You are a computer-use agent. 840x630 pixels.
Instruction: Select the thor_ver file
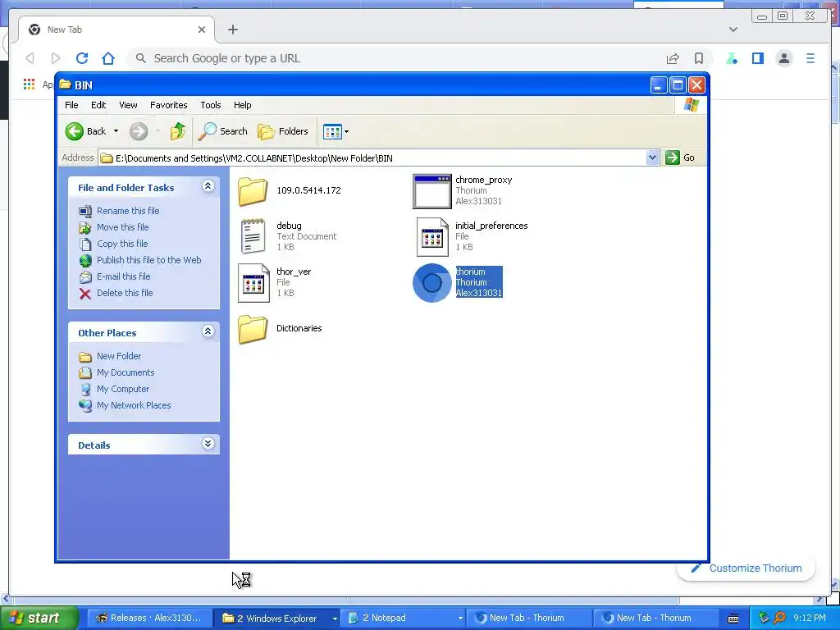coord(274,282)
